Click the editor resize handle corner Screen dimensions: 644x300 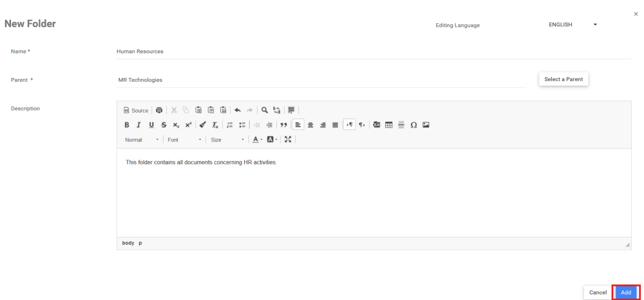click(x=627, y=245)
